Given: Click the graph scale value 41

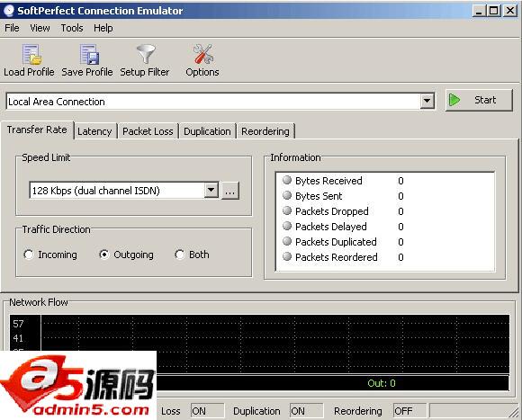Looking at the screenshot, I should [x=18, y=338].
